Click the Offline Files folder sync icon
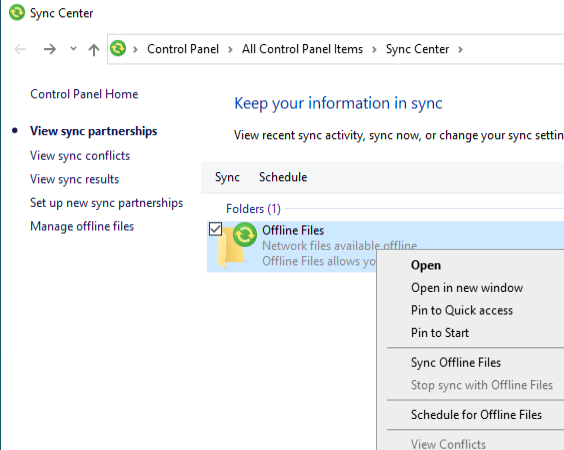The image size is (564, 450). [x=237, y=245]
